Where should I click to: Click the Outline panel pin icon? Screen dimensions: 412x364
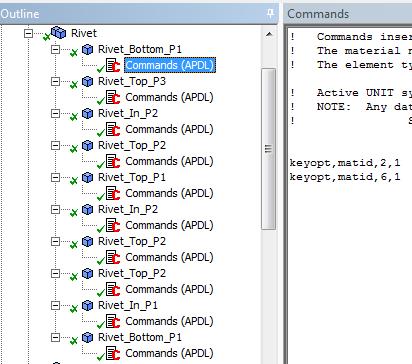270,14
